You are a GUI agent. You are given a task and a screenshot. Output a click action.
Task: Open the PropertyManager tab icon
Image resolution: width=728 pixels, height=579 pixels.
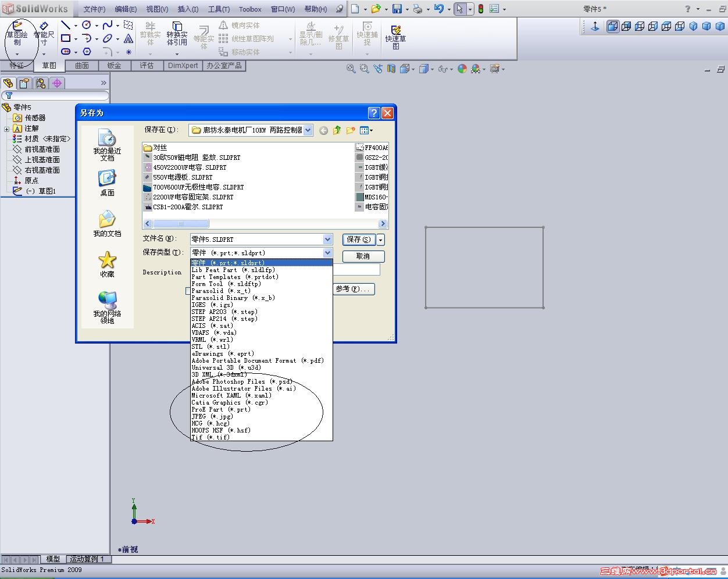pos(24,83)
